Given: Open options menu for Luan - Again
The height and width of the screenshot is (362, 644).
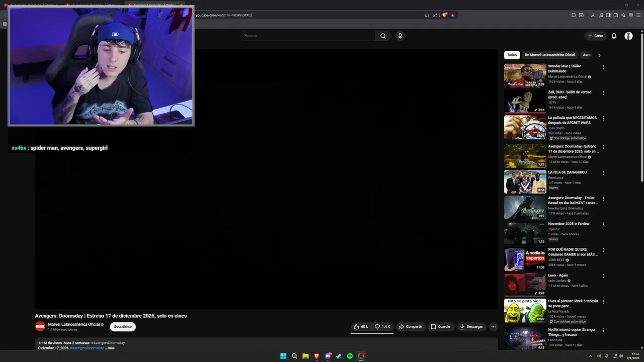Looking at the screenshot, I should (x=603, y=276).
